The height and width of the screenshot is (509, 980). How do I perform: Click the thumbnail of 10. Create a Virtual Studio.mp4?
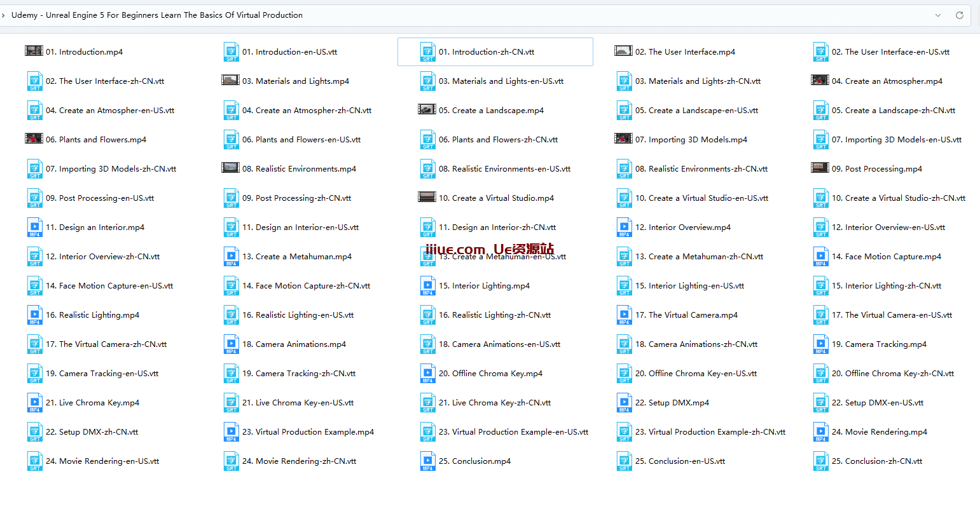point(427,197)
